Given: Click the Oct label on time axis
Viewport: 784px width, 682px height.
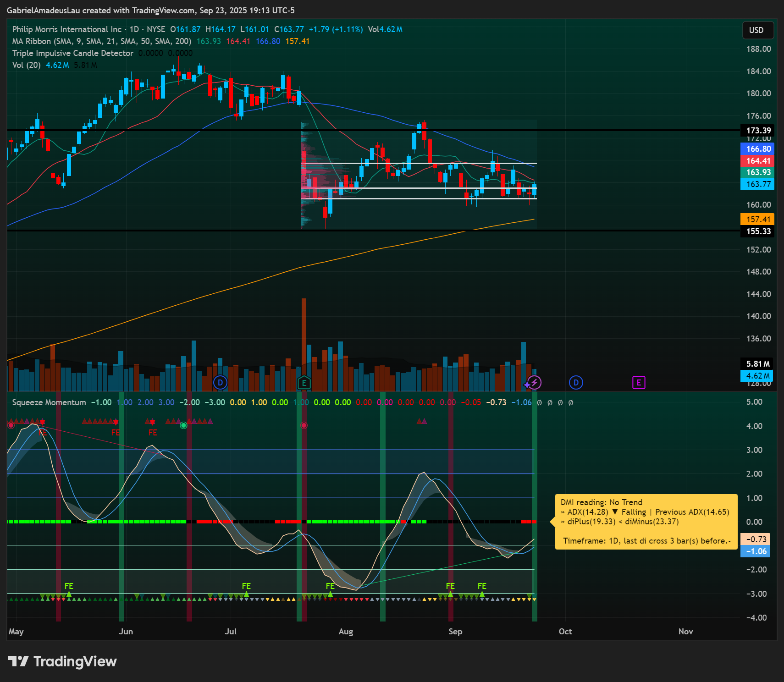Looking at the screenshot, I should [x=565, y=632].
